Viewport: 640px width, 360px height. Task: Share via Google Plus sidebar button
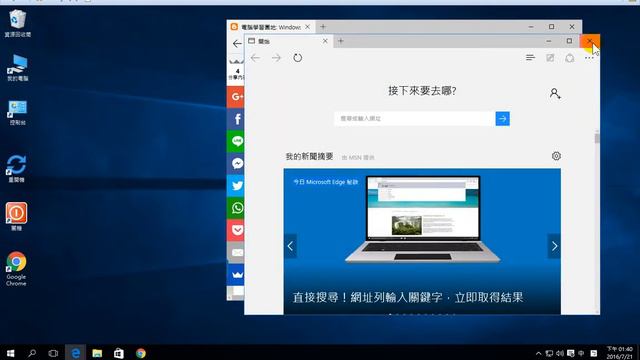tap(236, 97)
